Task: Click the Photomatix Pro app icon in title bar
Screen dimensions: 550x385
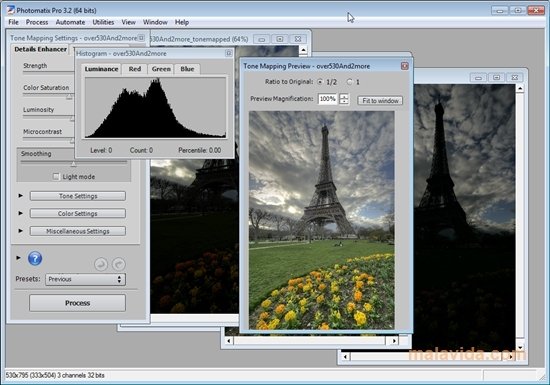Action: coord(11,10)
